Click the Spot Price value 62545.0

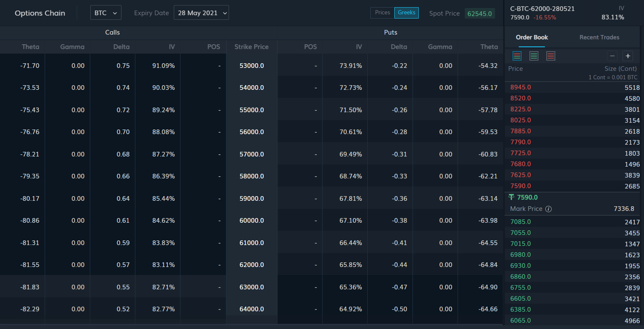point(480,13)
